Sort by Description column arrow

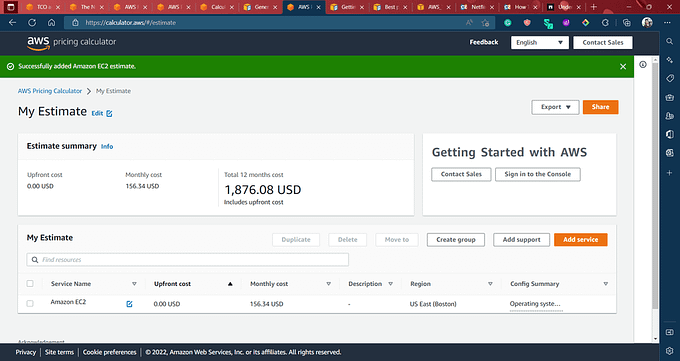[390, 284]
